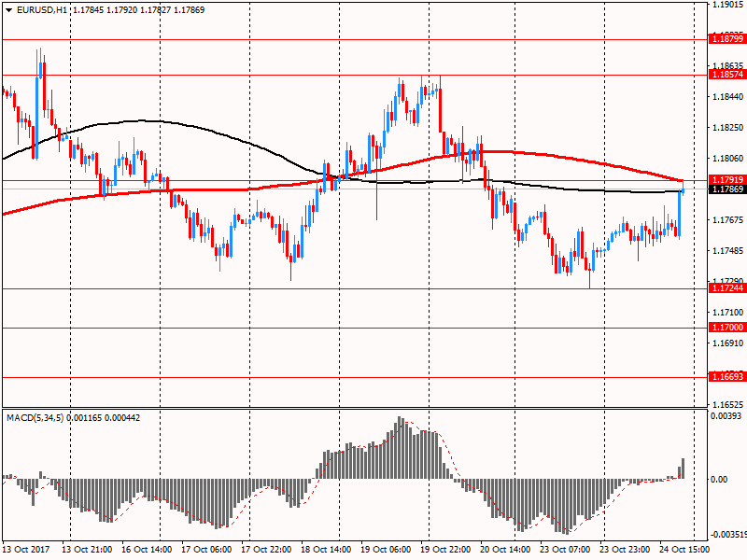Click the current price label 1.17869

[727, 189]
